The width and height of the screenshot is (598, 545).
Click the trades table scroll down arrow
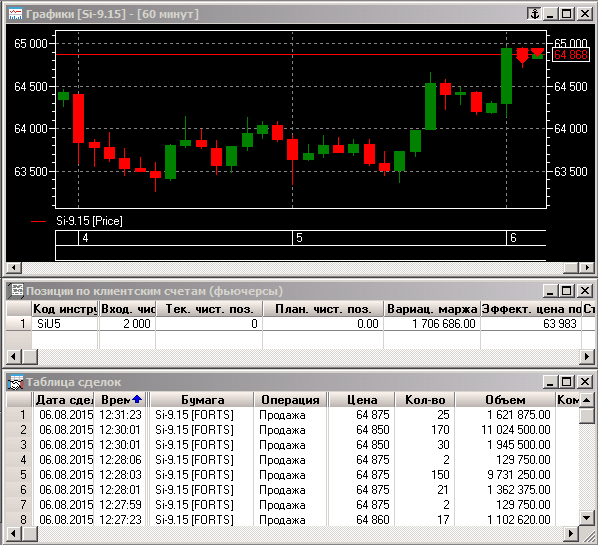click(x=587, y=518)
